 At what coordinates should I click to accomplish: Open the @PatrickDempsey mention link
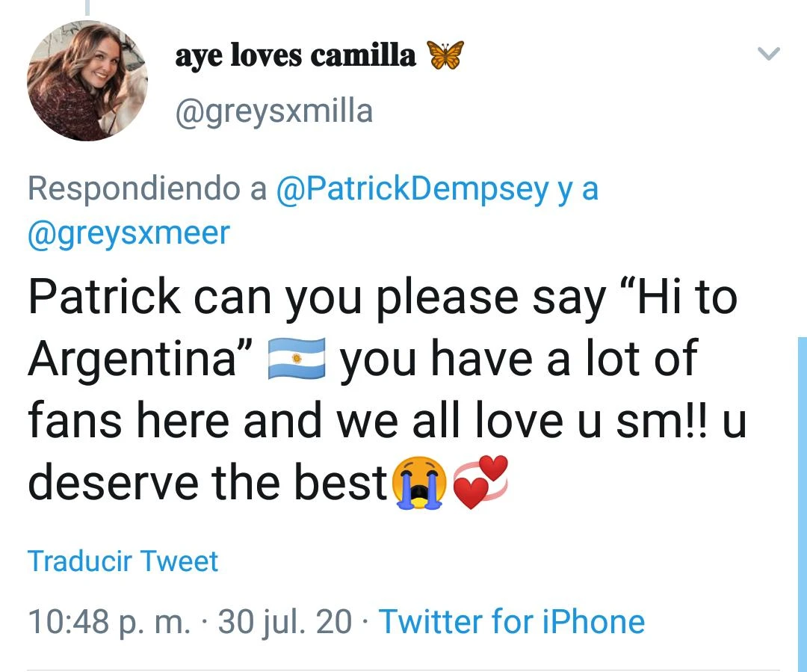412,189
